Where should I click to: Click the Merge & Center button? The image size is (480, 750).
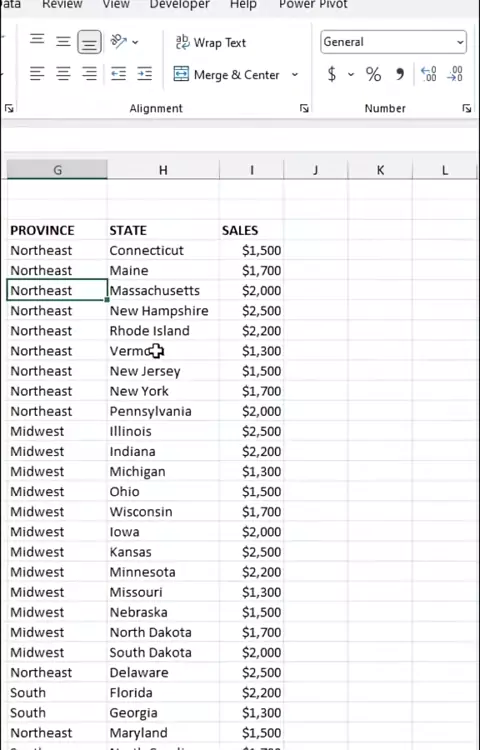click(226, 75)
